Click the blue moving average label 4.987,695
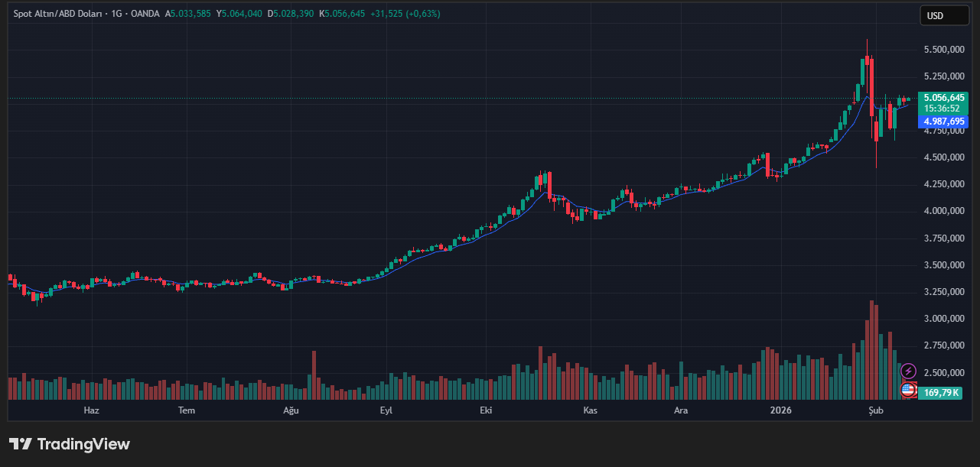Screen dimensions: 980x467 pyautogui.click(x=943, y=122)
